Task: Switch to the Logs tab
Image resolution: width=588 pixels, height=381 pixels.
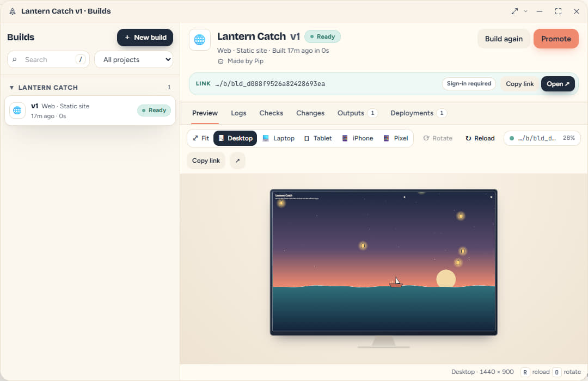Action: click(238, 113)
